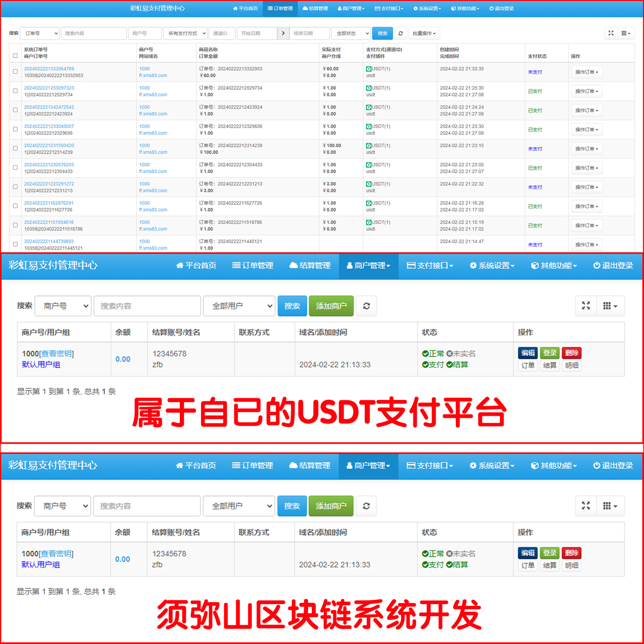Screen dimensions: 644x644
Task: Click 添加商户 in the middle merchant panel
Action: click(x=331, y=306)
